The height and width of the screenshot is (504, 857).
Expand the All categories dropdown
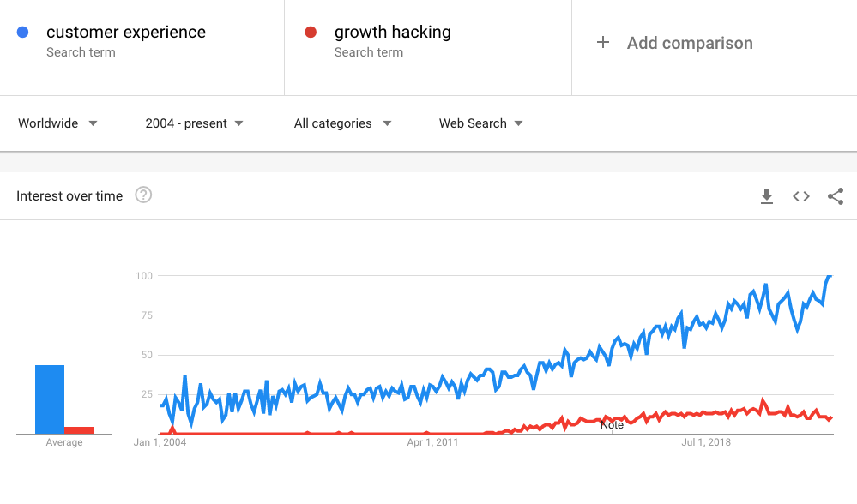[342, 123]
